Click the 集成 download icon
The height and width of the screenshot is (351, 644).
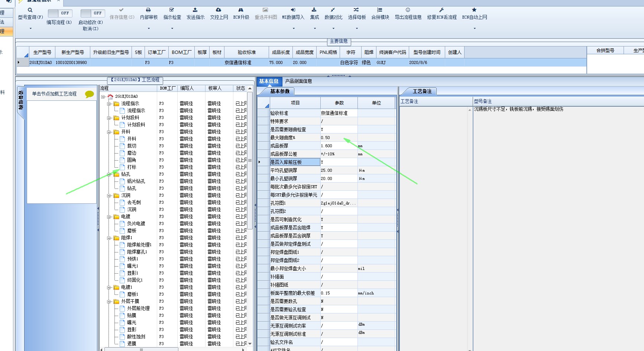[314, 10]
